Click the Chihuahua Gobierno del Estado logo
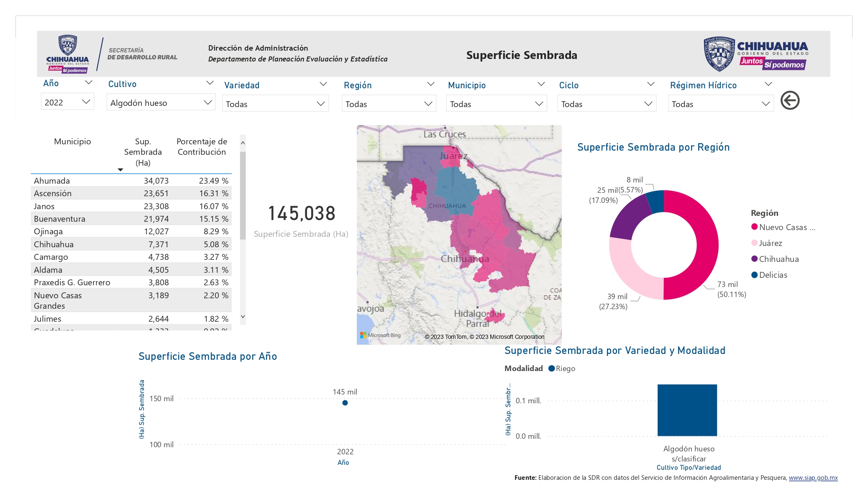This screenshot has height=502, width=868. [755, 54]
